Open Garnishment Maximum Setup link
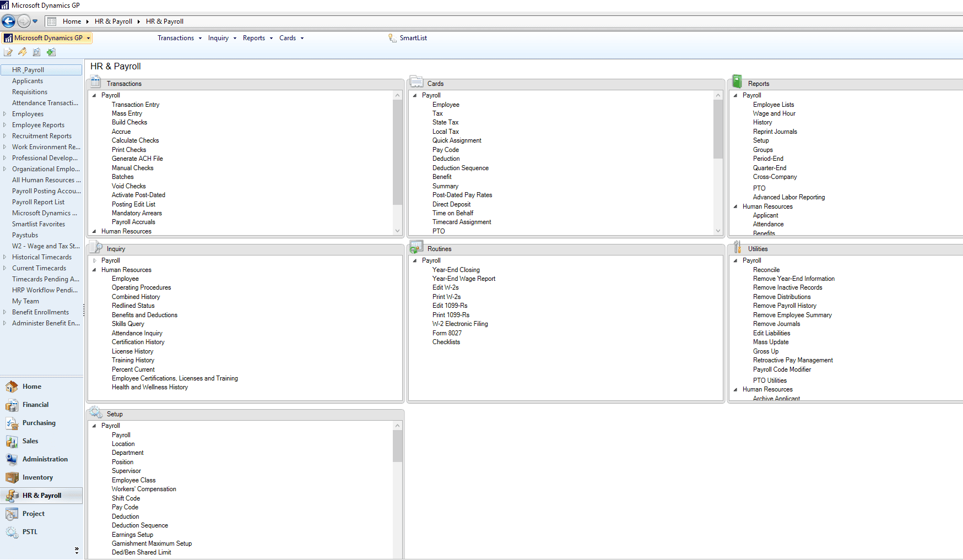Image resolution: width=963 pixels, height=560 pixels. pos(152,543)
